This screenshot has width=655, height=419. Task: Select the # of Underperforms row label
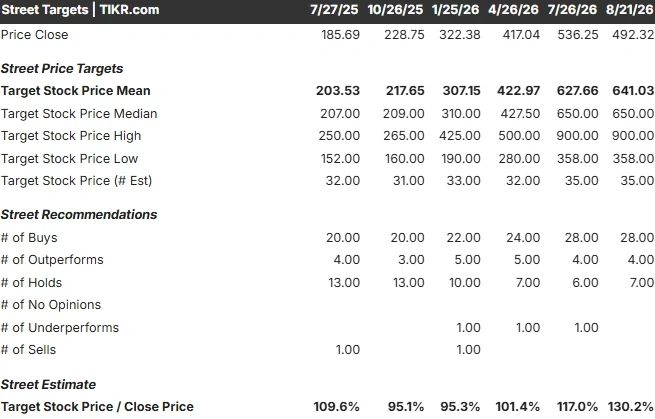(x=60, y=328)
